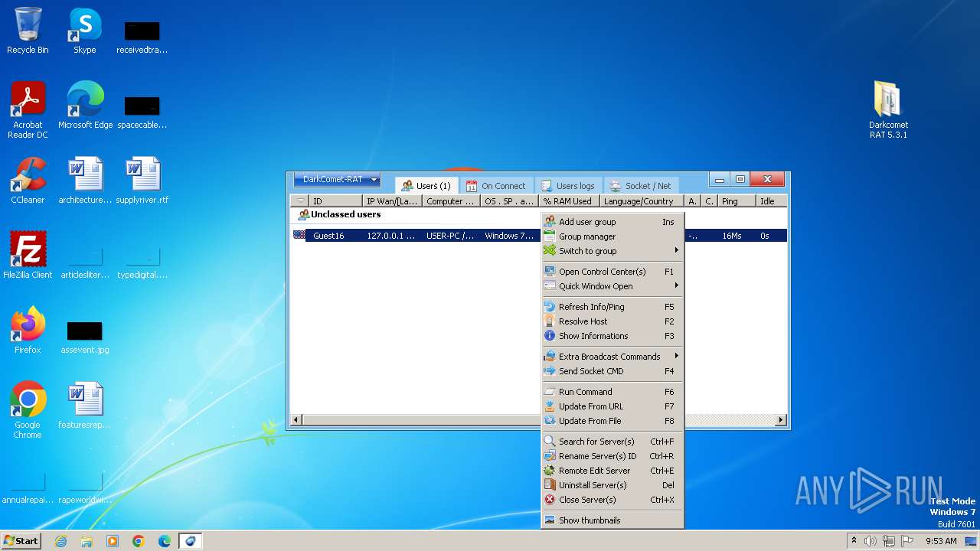Open Skype desktop shortcut
This screenshot has height=551, width=980.
pyautogui.click(x=85, y=31)
